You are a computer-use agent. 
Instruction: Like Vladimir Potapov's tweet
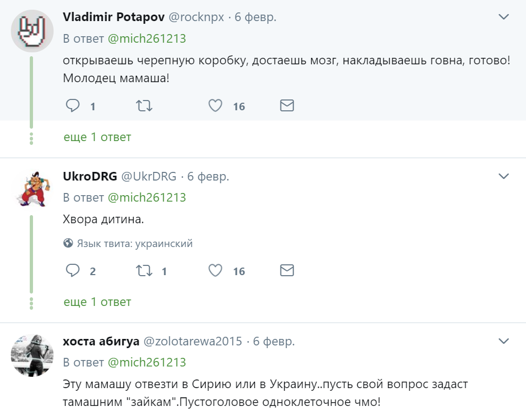click(215, 105)
